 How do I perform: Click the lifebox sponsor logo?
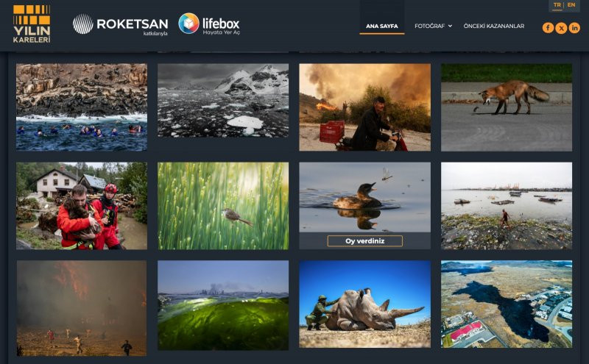coord(209,24)
